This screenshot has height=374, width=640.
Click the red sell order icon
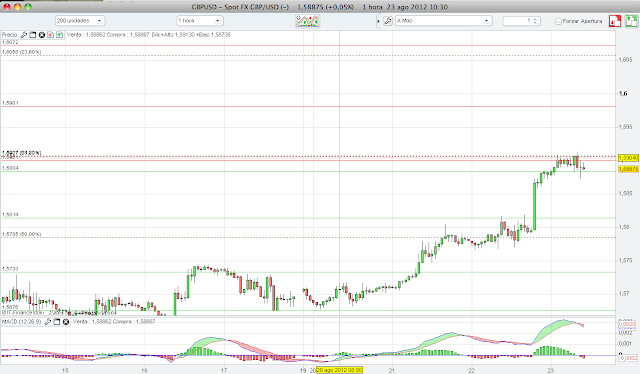(615, 21)
